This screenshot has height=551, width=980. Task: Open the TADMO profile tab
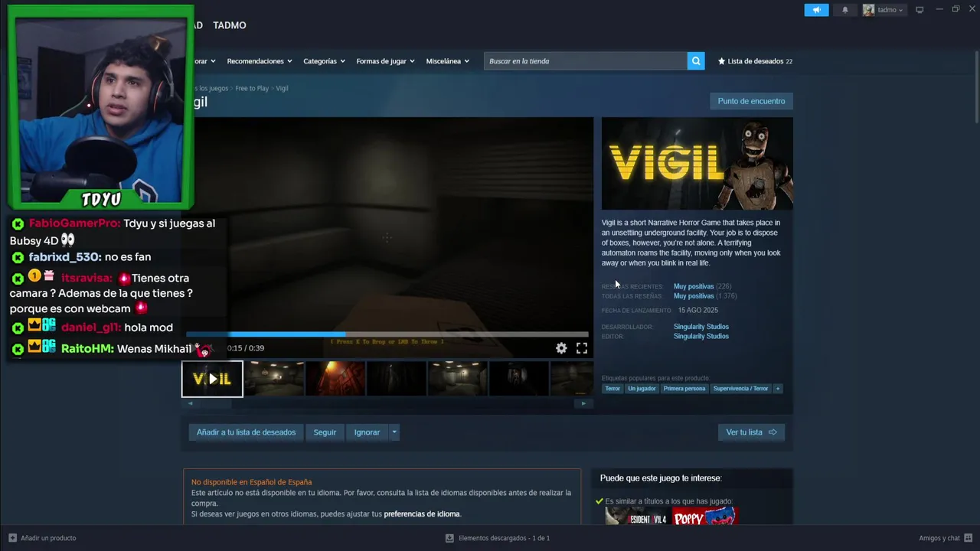point(230,25)
